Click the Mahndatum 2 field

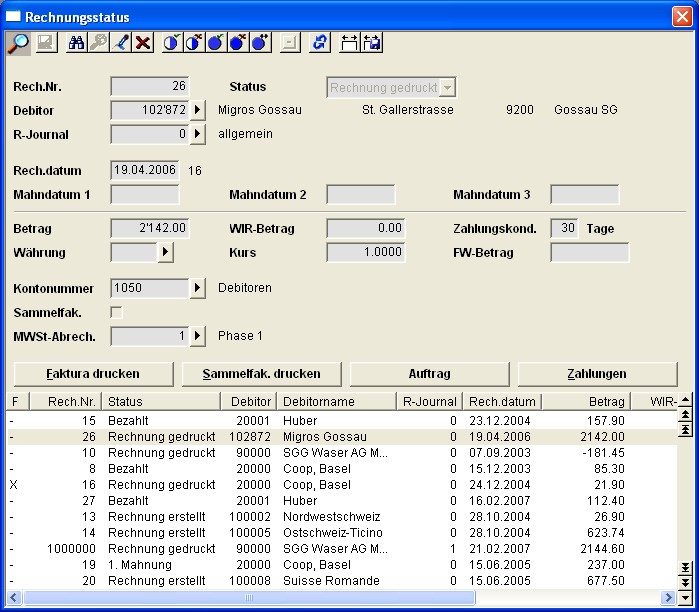361,194
